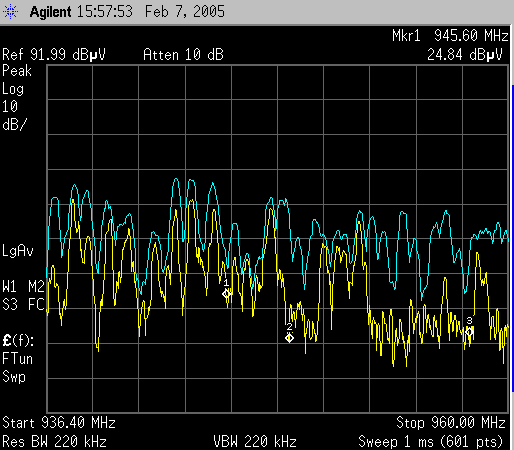Click the Sweep 1 ms (601 pts) label
The image size is (514, 450).
point(430,442)
